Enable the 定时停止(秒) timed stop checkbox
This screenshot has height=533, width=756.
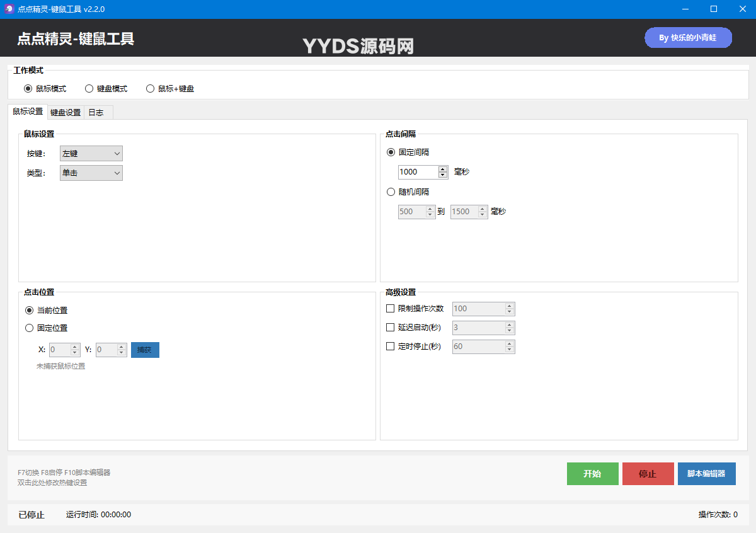pos(389,346)
